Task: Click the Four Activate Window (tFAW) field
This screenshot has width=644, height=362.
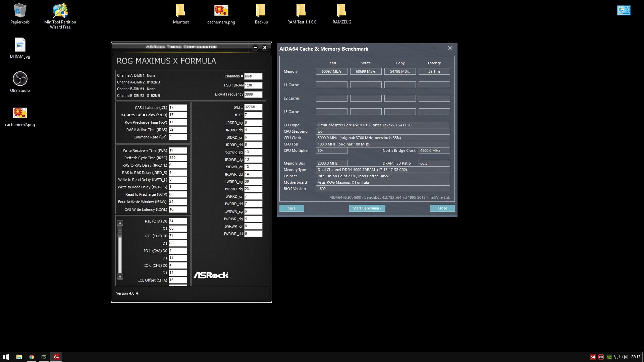Action: (177, 202)
